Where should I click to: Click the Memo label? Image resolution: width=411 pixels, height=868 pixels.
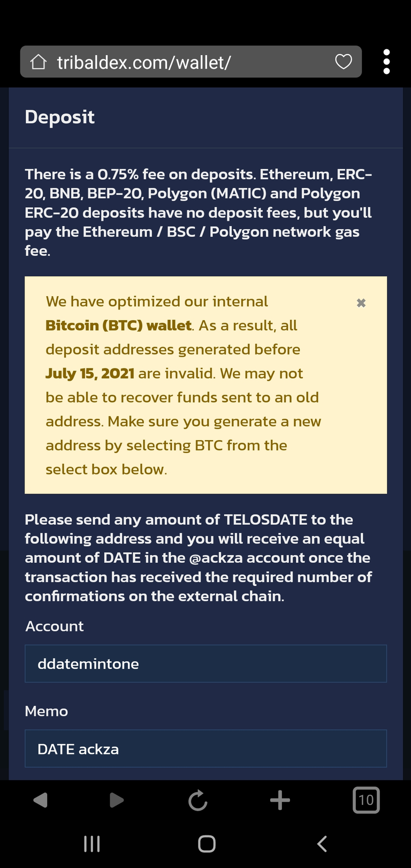tap(47, 711)
